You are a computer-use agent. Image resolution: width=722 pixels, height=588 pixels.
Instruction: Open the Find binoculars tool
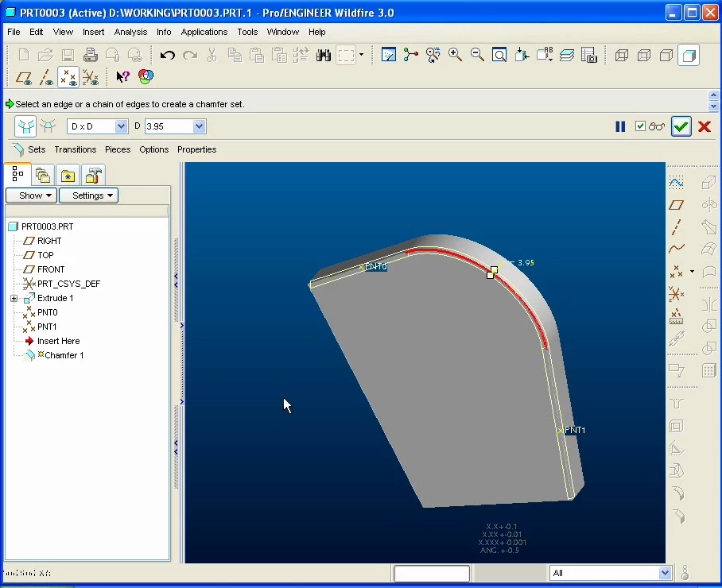click(x=324, y=56)
